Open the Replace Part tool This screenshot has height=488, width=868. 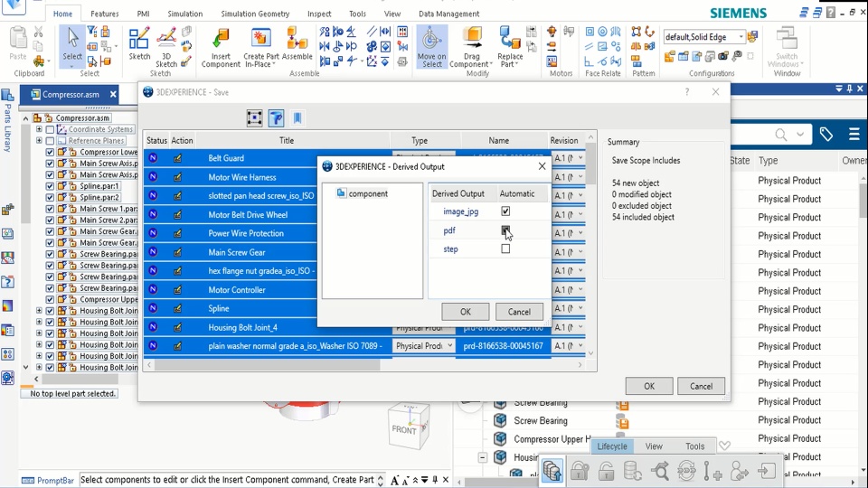510,48
